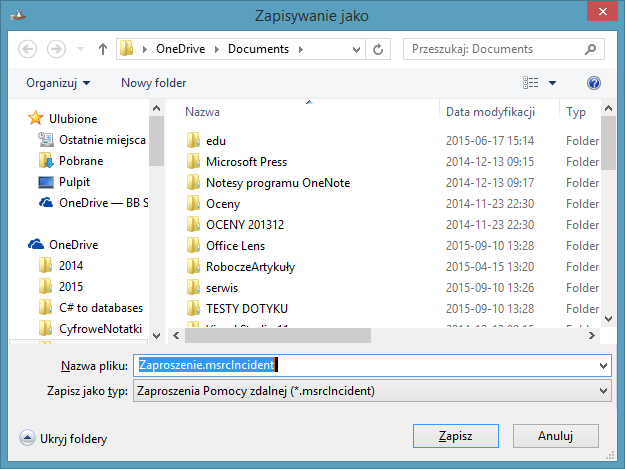Viewport: 625px width, 469px height.
Task: Expand the file name history dropdown
Action: (602, 366)
